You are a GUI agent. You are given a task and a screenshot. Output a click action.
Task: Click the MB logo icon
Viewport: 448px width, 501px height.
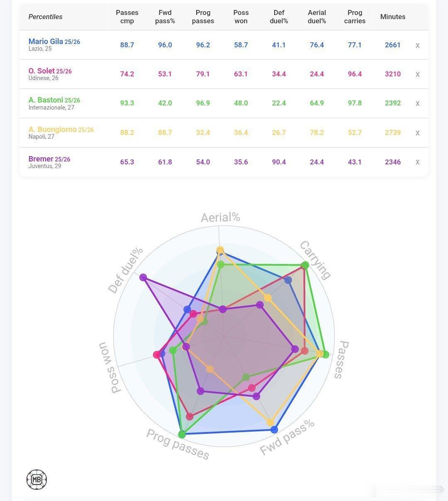(x=37, y=480)
